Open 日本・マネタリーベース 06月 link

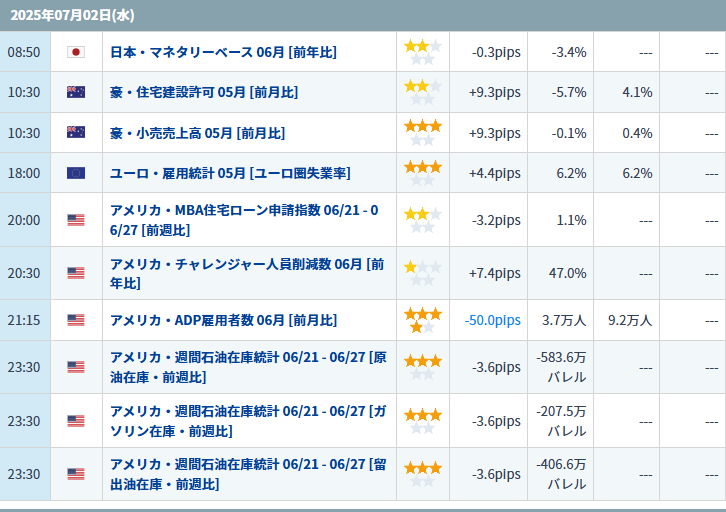223,52
